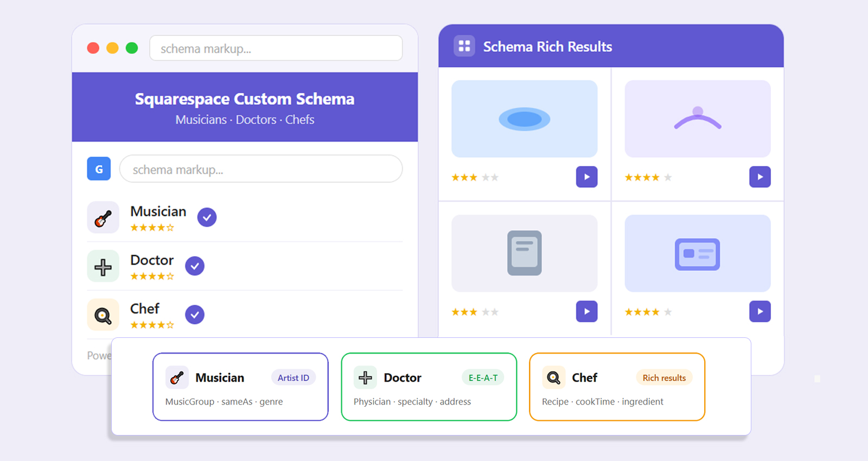
Task: Click the star rating under the blue oval card
Action: coord(475,177)
